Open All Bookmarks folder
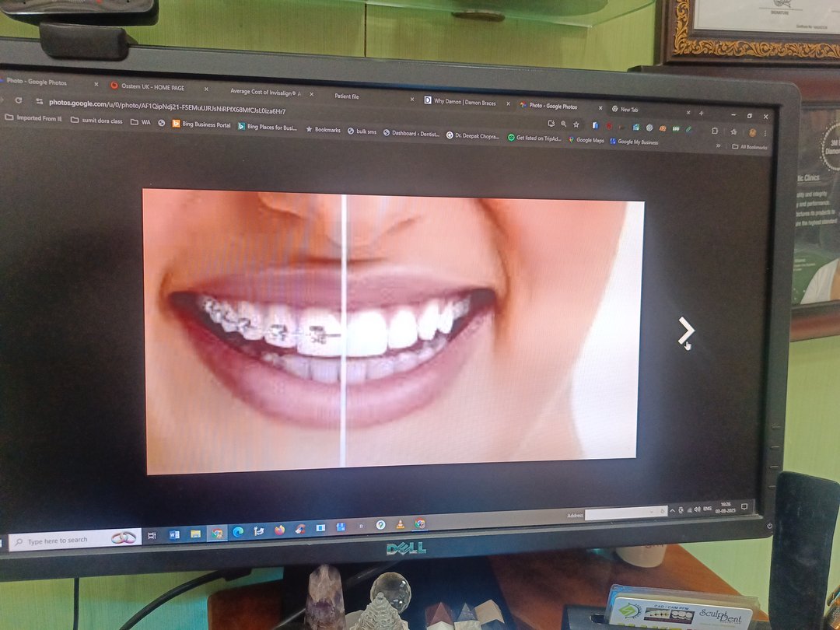 point(750,146)
